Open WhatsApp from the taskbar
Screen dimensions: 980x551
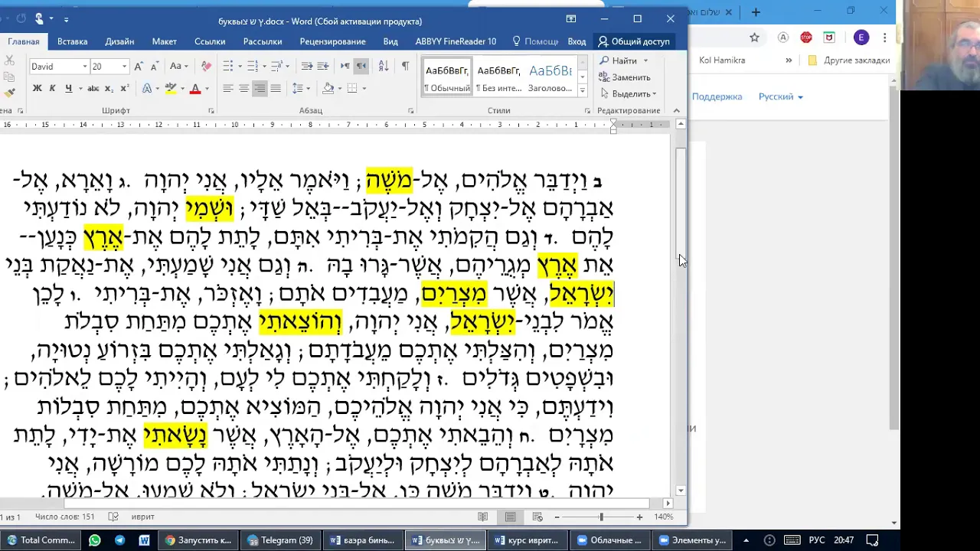point(95,540)
